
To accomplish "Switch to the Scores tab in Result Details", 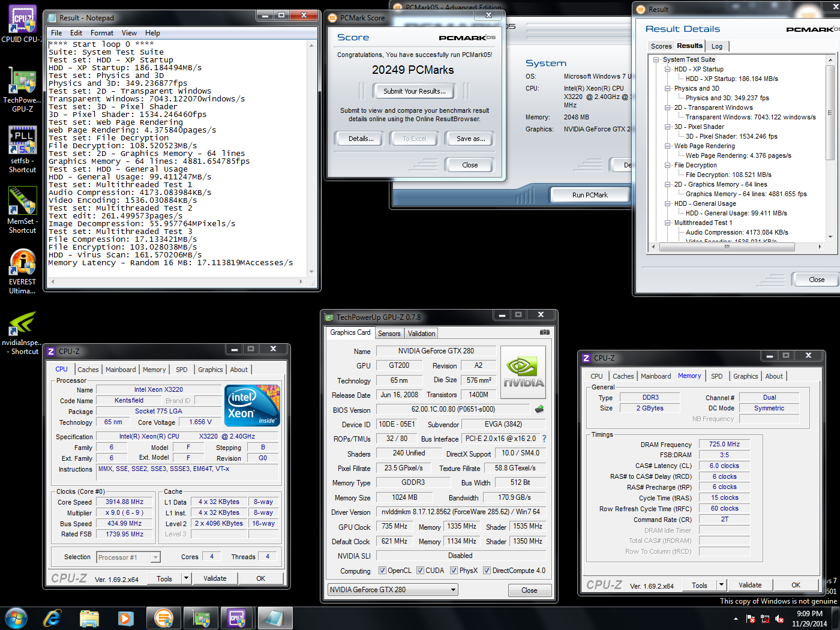I will [x=661, y=46].
